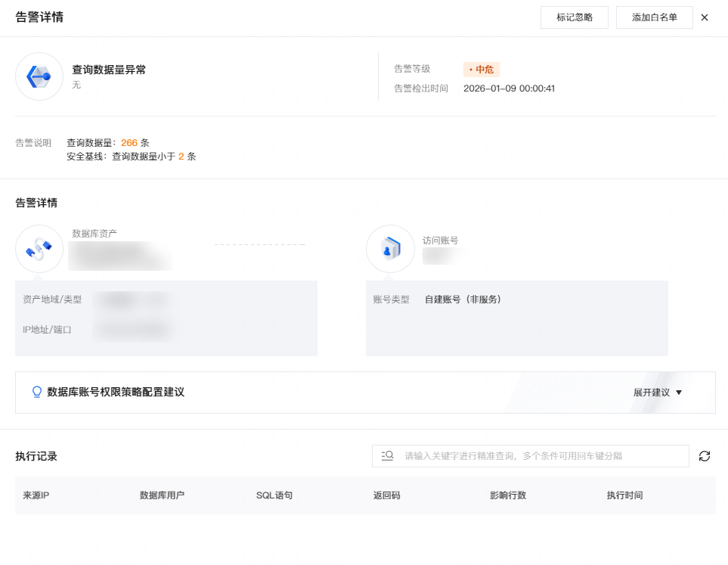Click the 查询数据量异常 alert type icon
The image size is (728, 565).
pos(39,76)
